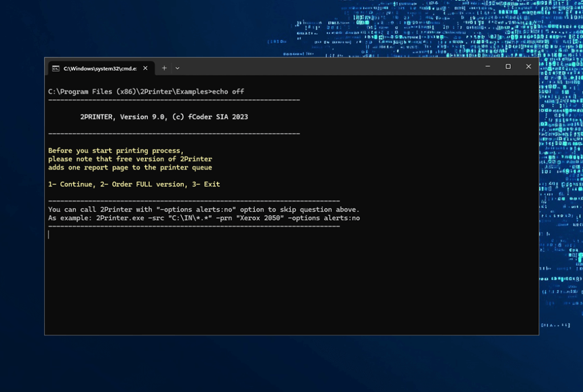Click 'please note that free version' line
This screenshot has width=583, height=392.
pos(130,159)
